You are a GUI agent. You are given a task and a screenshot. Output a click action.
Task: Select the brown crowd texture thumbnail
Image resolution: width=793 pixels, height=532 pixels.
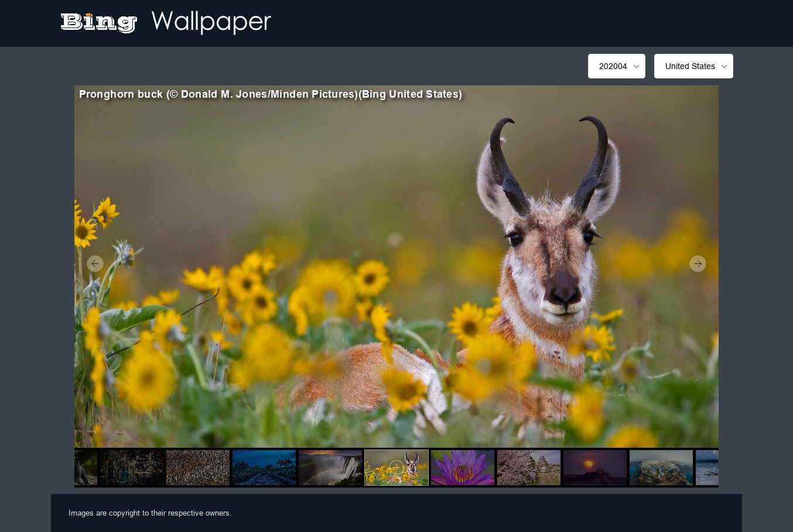coord(198,468)
